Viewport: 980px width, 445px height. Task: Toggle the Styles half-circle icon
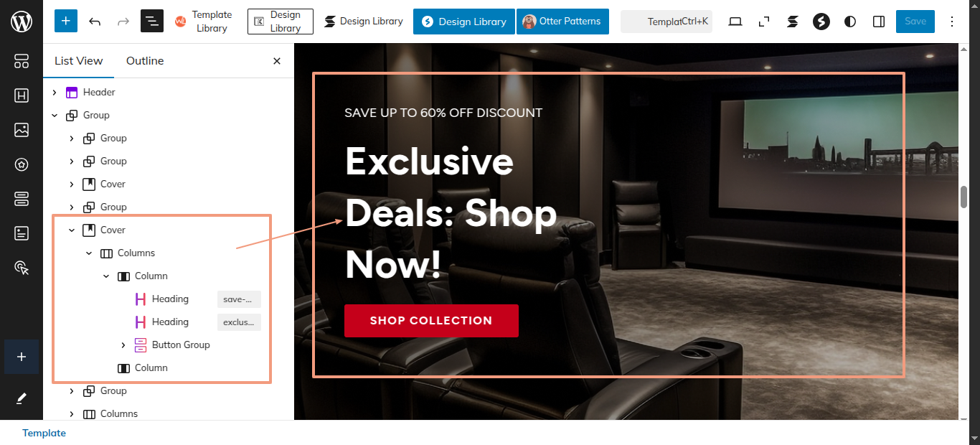click(850, 22)
